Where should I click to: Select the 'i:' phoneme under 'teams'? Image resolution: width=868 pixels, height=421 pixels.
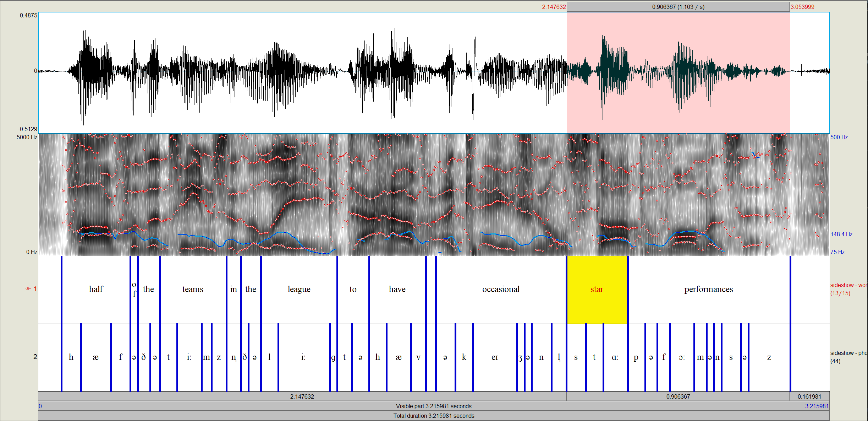pos(189,357)
